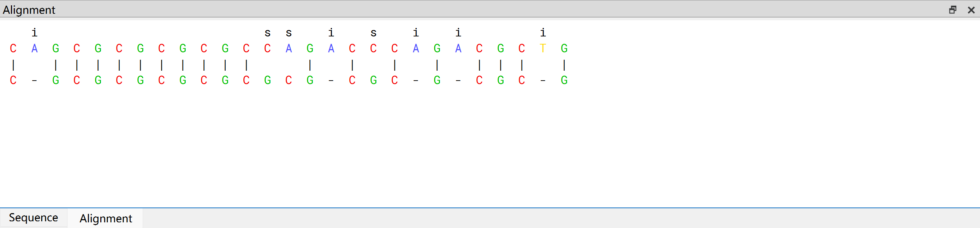Select the first C of the top sequence
This screenshot has width=980, height=228.
[x=13, y=48]
